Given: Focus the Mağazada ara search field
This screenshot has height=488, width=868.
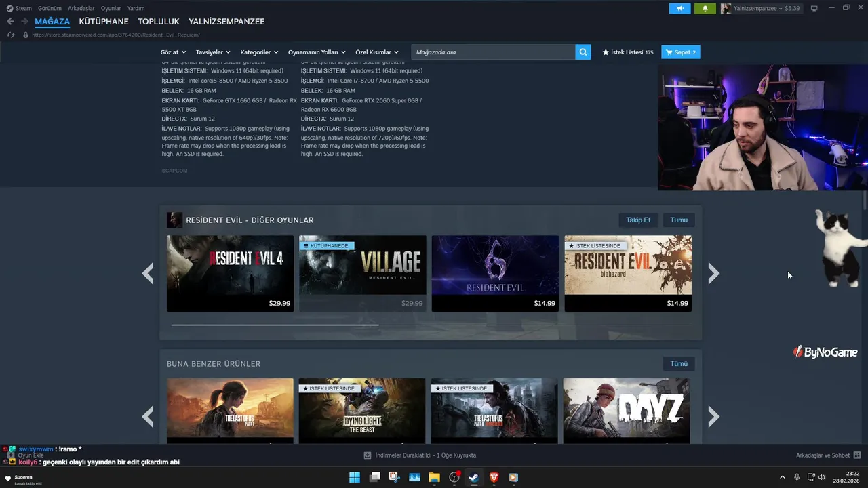Looking at the screenshot, I should tap(493, 52).
